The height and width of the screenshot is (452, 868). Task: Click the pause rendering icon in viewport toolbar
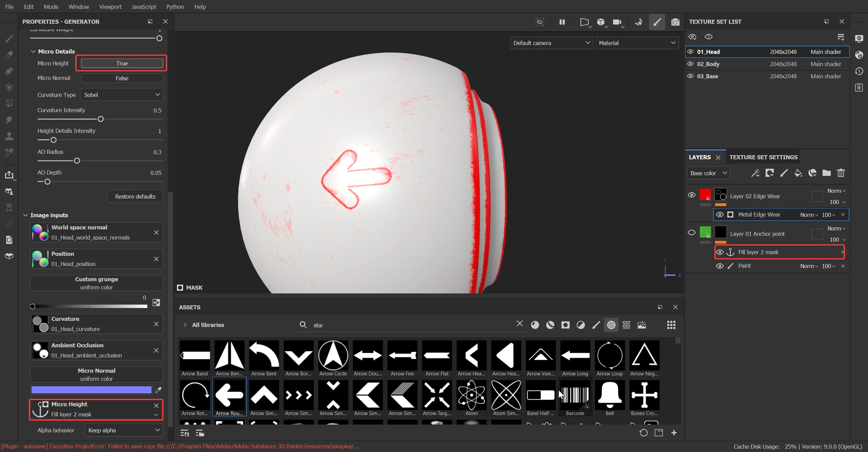562,22
